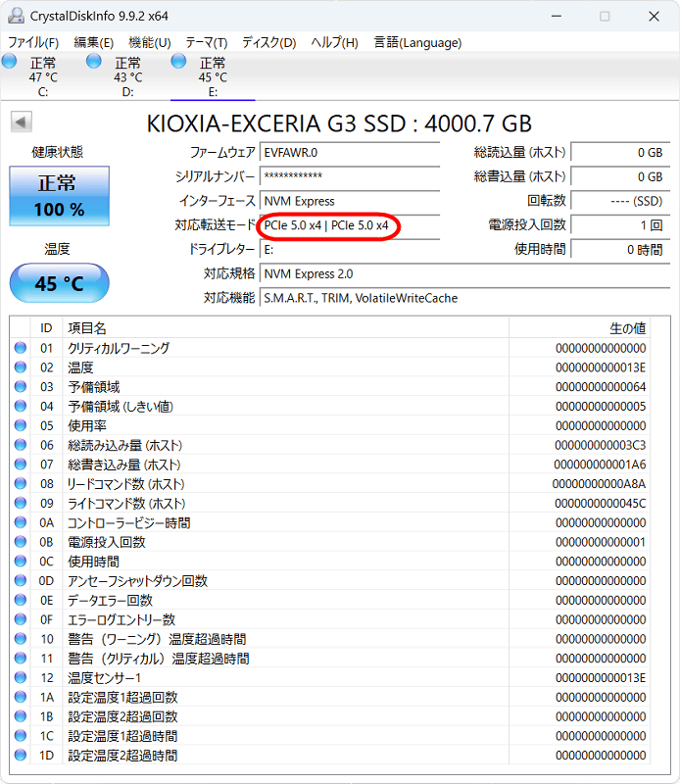680x784 pixels.
Task: Click status icon for row 02 温度
Action: (20, 367)
